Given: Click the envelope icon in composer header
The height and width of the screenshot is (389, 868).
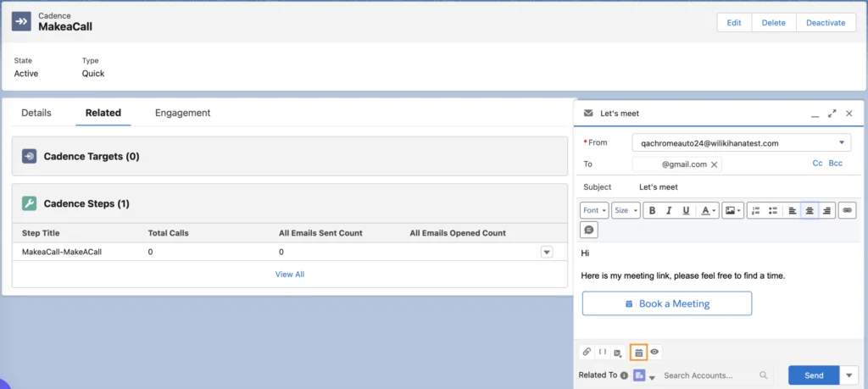Looking at the screenshot, I should (588, 113).
